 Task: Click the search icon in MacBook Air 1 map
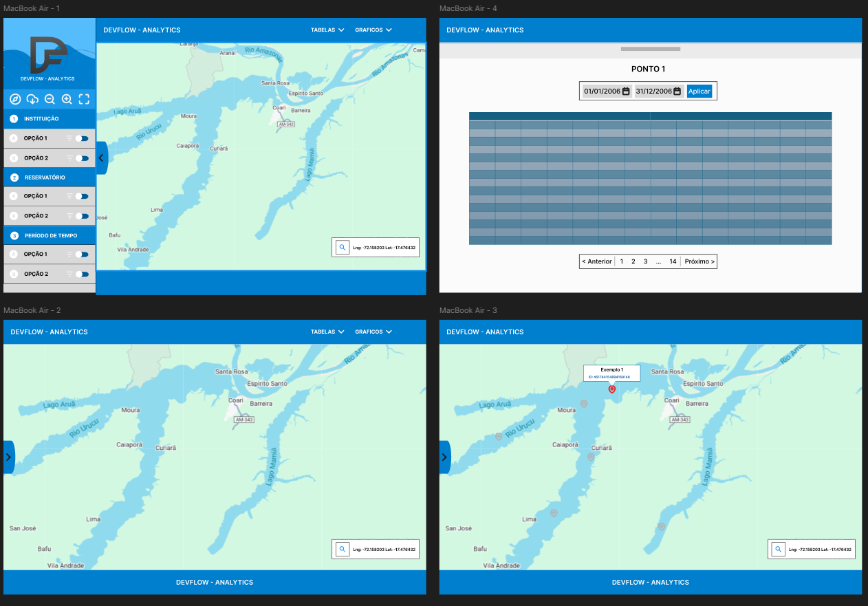pyautogui.click(x=342, y=247)
